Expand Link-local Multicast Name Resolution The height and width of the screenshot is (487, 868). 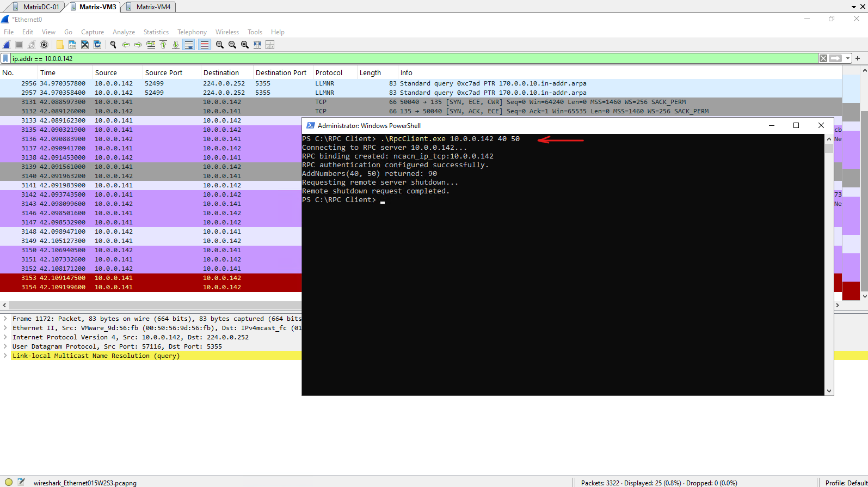tap(5, 356)
